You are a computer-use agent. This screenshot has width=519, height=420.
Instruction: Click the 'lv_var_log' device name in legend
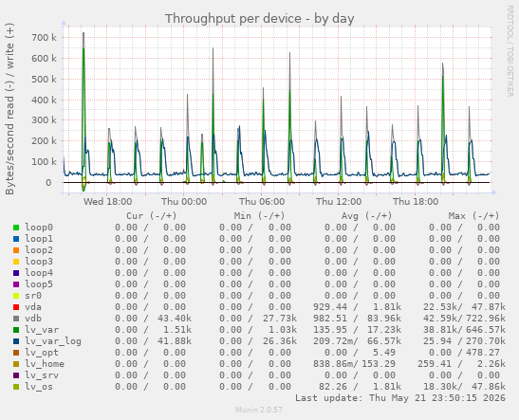click(53, 341)
